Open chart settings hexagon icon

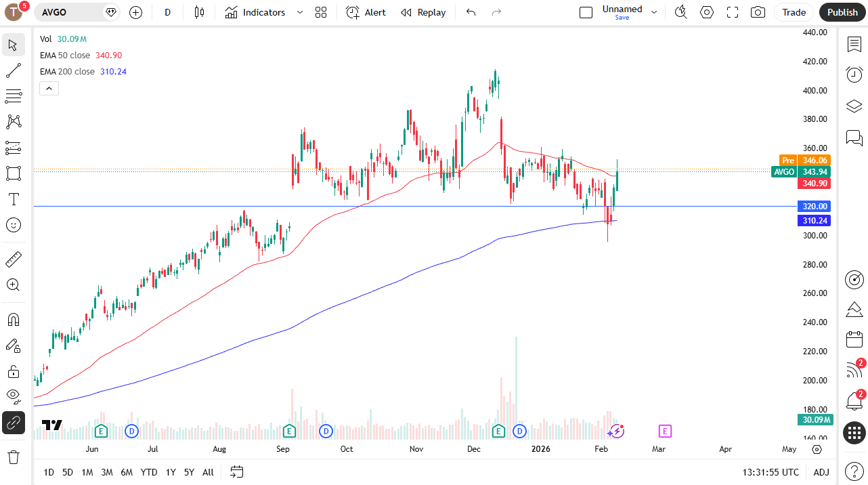pos(707,12)
